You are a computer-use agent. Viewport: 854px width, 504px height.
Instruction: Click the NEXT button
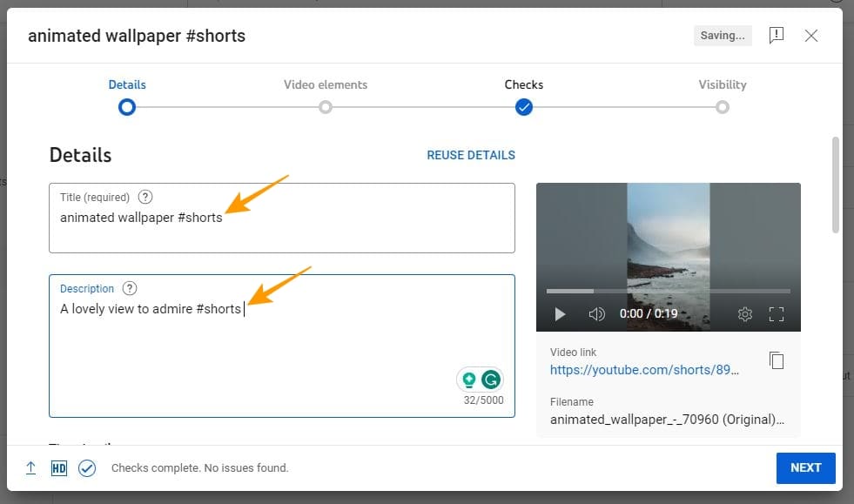pyautogui.click(x=805, y=468)
